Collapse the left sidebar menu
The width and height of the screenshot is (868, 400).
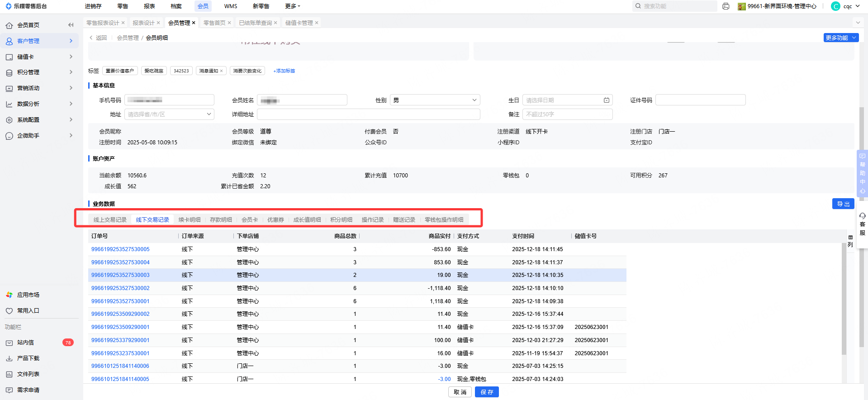71,25
